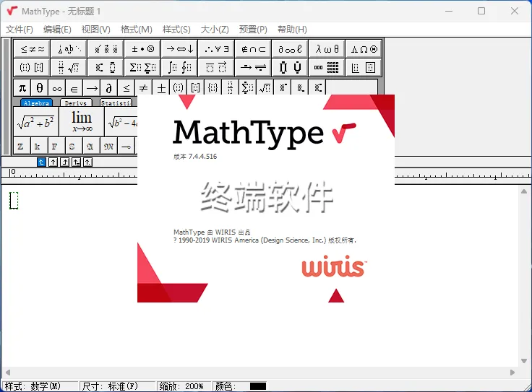Open the products and set theory templates palette

(x=291, y=67)
